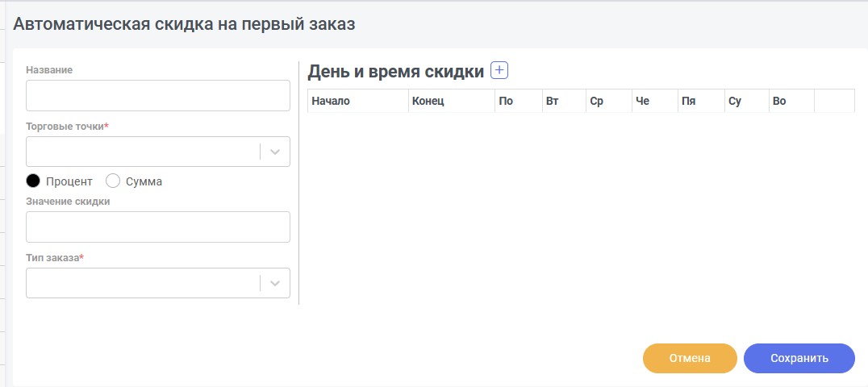Click the По column header
Screen dimensions: 868x387
(519, 102)
